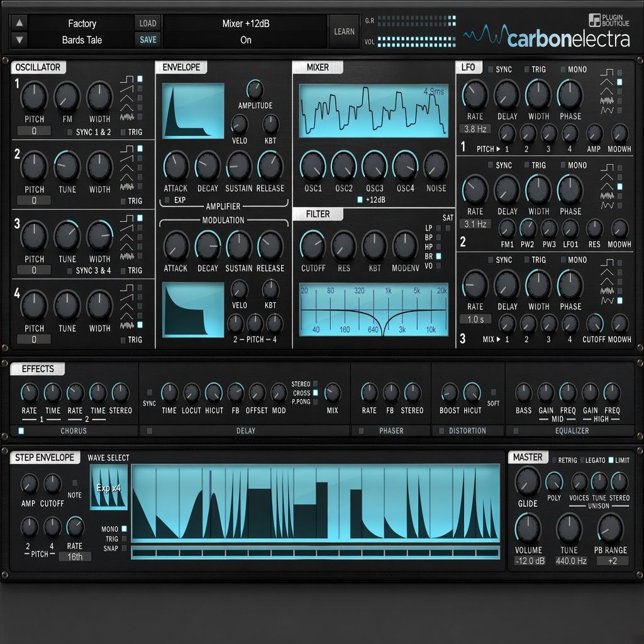Open amplifier envelope shape display
The height and width of the screenshot is (644, 644).
tap(193, 111)
